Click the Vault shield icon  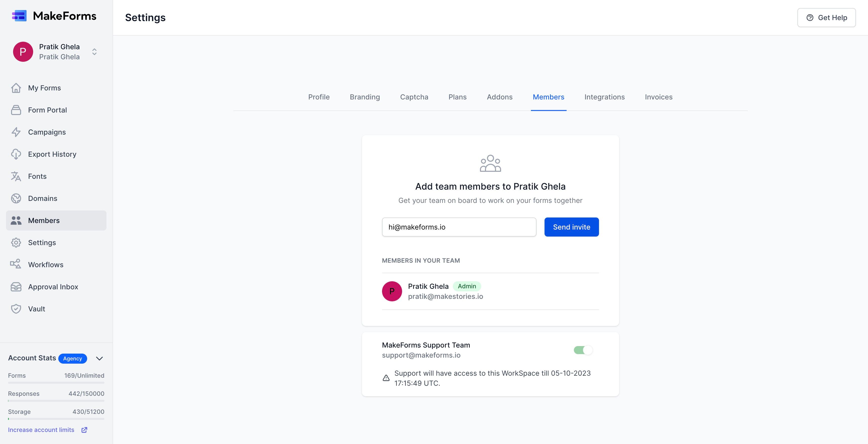(16, 309)
